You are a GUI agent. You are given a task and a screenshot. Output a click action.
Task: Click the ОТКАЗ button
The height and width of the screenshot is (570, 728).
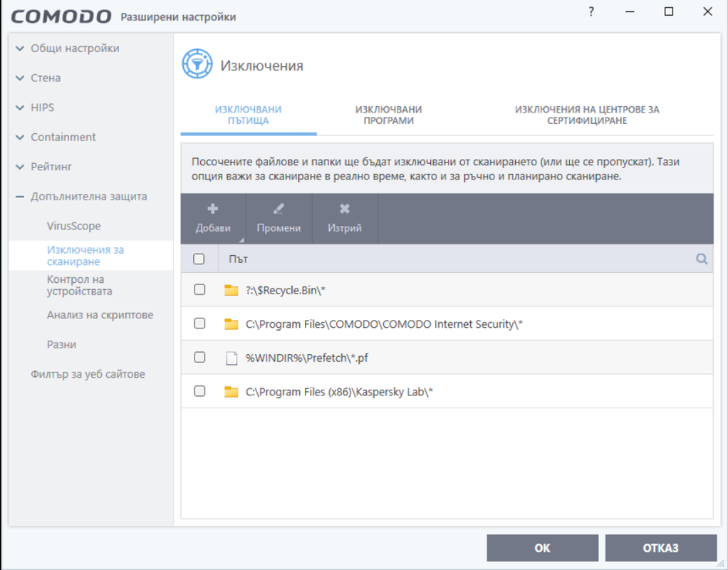click(x=660, y=548)
